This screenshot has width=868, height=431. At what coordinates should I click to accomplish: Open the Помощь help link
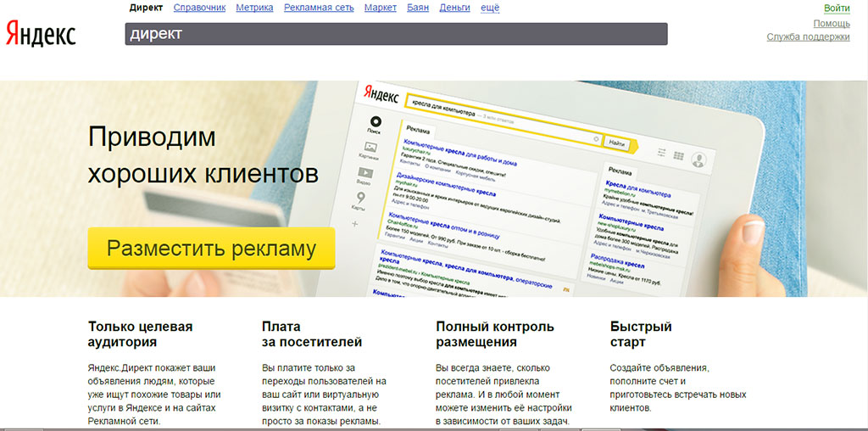point(832,23)
